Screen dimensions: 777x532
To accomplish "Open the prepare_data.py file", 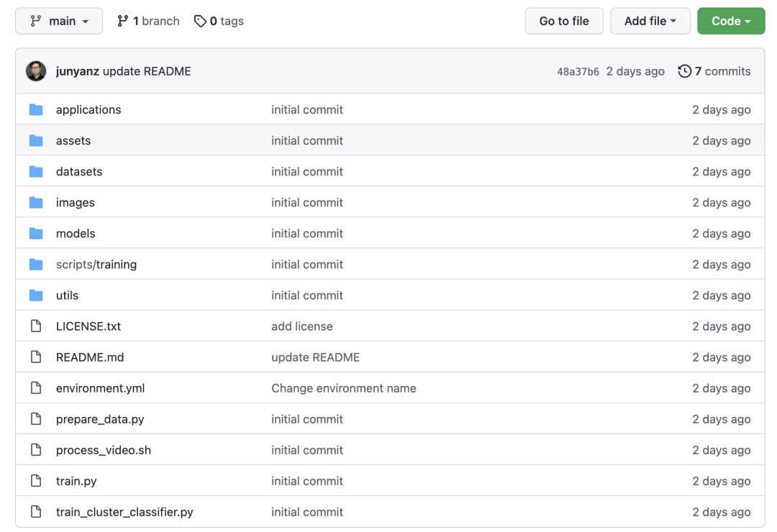I will pos(99,419).
